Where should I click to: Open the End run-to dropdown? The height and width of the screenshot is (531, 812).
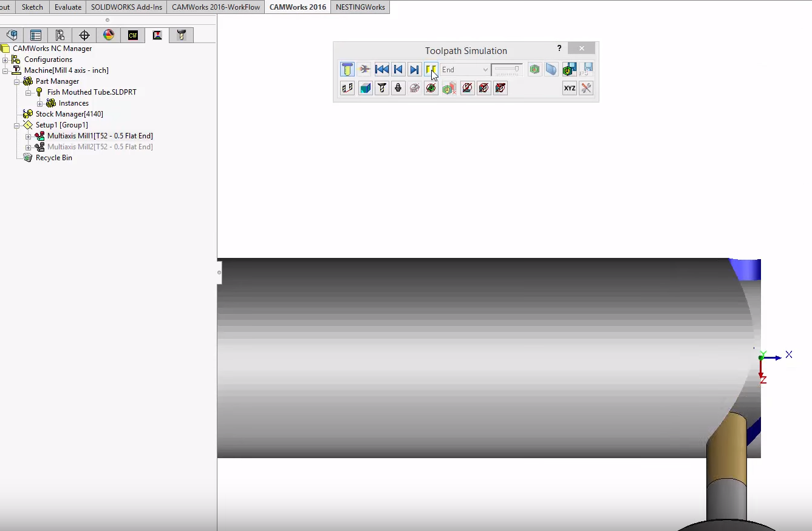coord(465,70)
